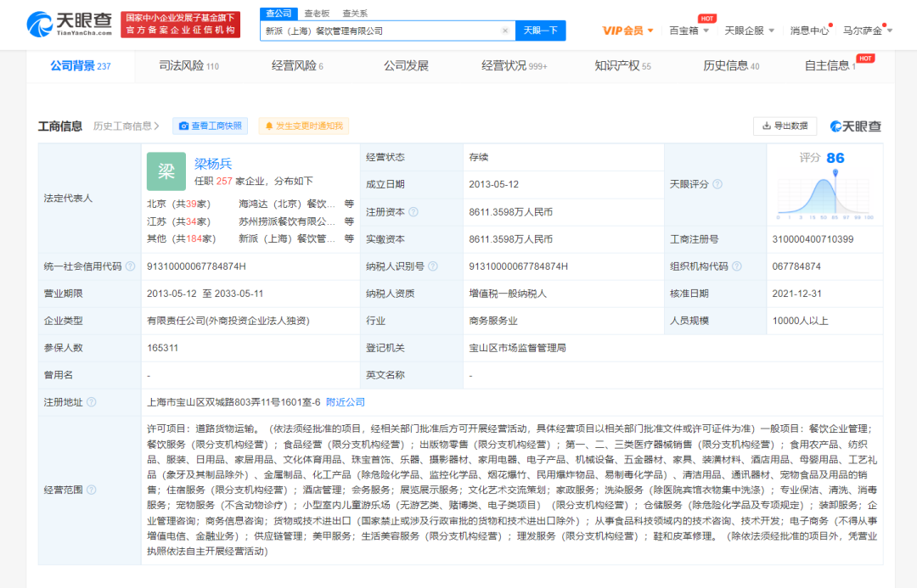Click the 10000人以上 staff size value
917x588 pixels.
(x=801, y=320)
